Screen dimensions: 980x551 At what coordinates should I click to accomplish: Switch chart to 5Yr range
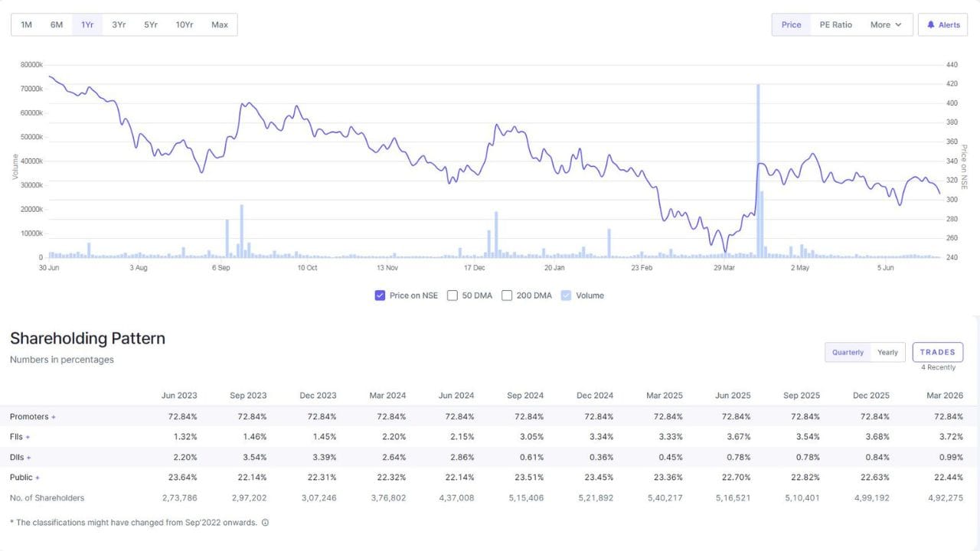point(151,24)
